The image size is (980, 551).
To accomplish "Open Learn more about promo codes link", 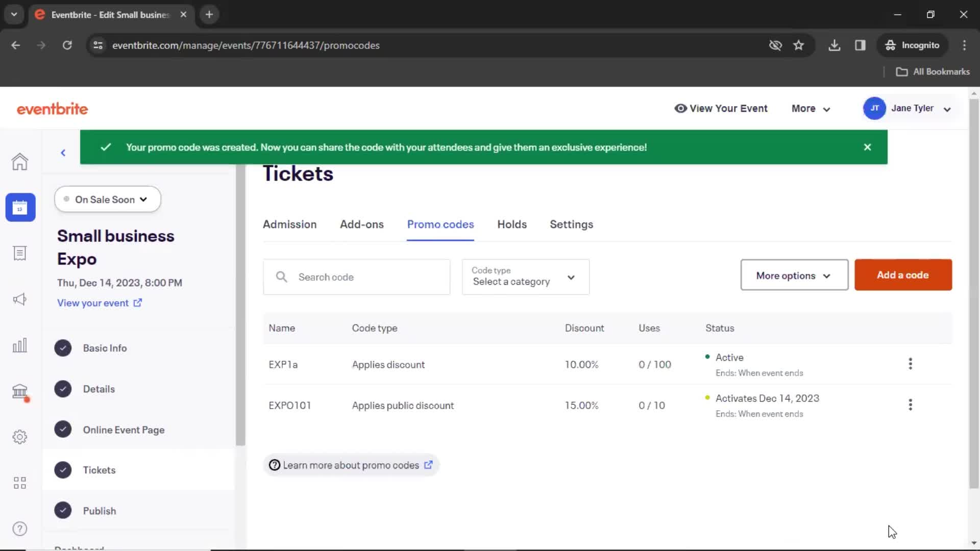I will 351,465.
